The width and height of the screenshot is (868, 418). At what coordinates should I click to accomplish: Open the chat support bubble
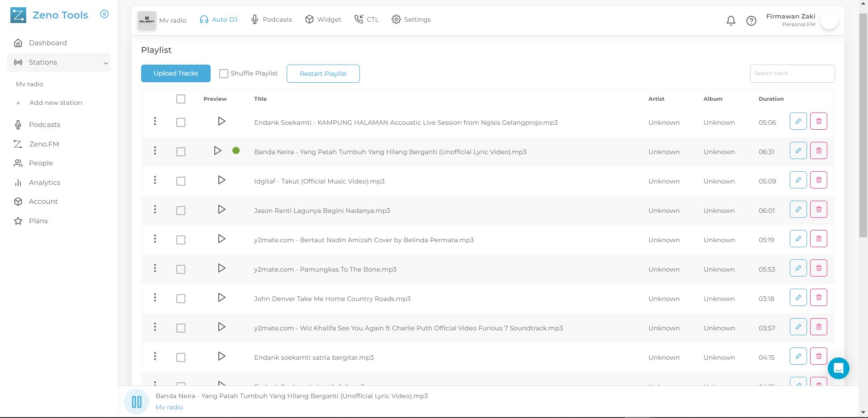coord(839,368)
